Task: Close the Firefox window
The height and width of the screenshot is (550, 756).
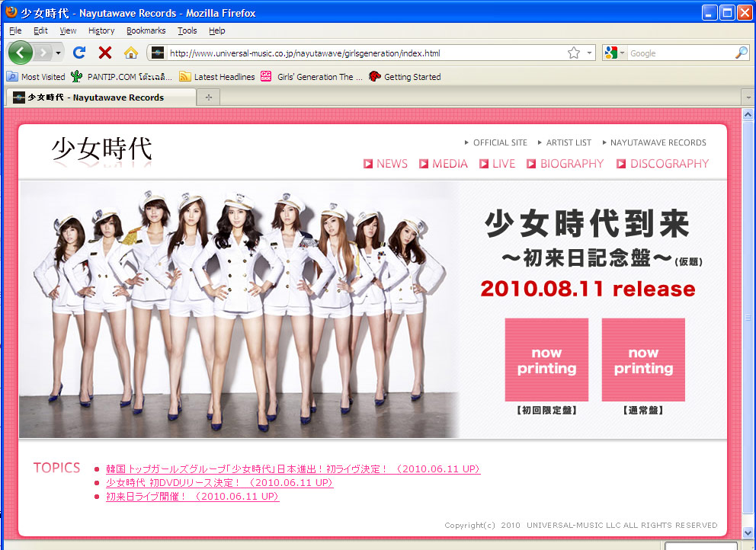Action: click(x=745, y=12)
